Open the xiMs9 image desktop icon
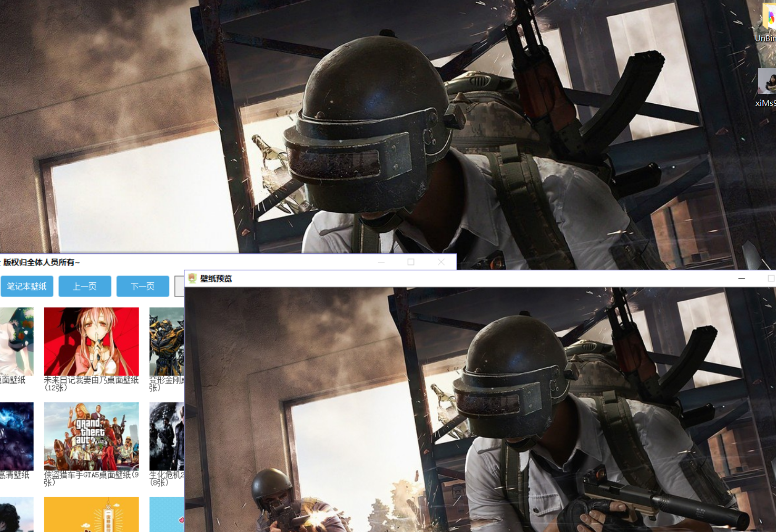The width and height of the screenshot is (776, 532). 768,87
